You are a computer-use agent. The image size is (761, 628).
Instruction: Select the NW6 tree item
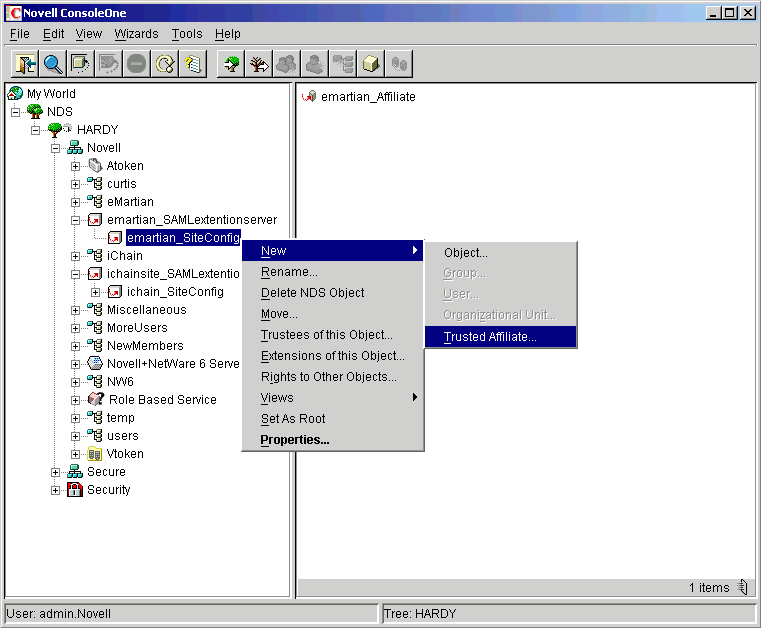pos(120,381)
